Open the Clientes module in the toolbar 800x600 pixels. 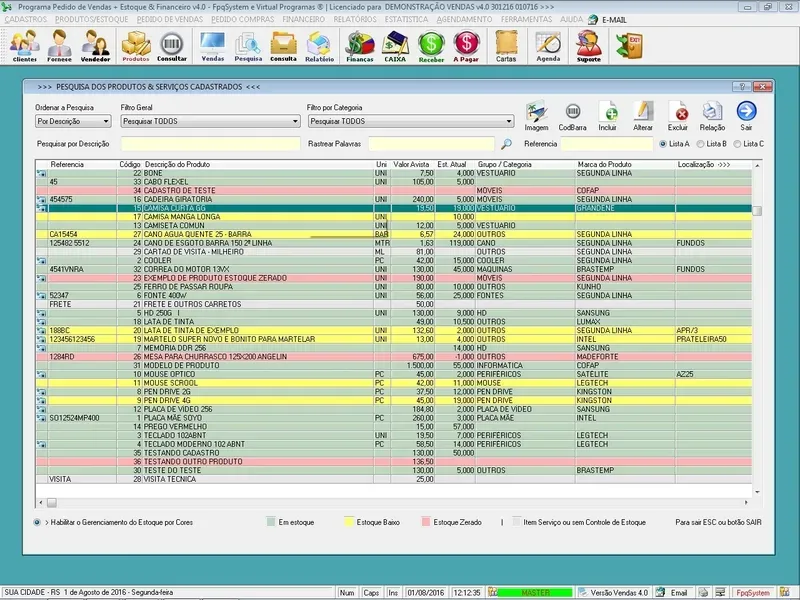click(x=25, y=46)
